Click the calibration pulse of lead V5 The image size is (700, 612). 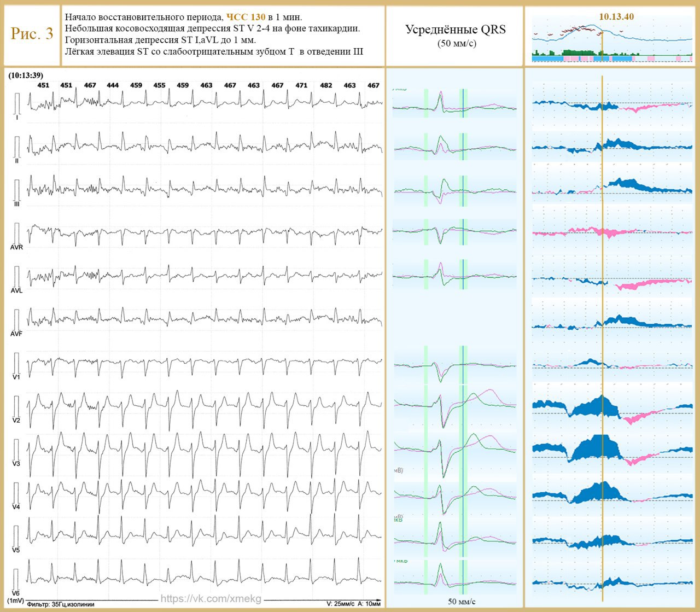click(x=17, y=535)
